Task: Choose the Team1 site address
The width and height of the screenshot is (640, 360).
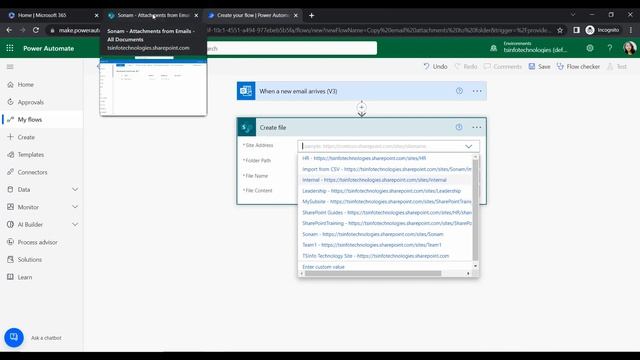Action: pos(371,245)
